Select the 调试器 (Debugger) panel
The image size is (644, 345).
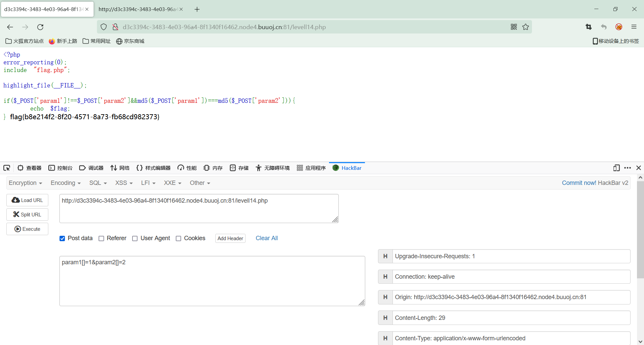click(91, 168)
